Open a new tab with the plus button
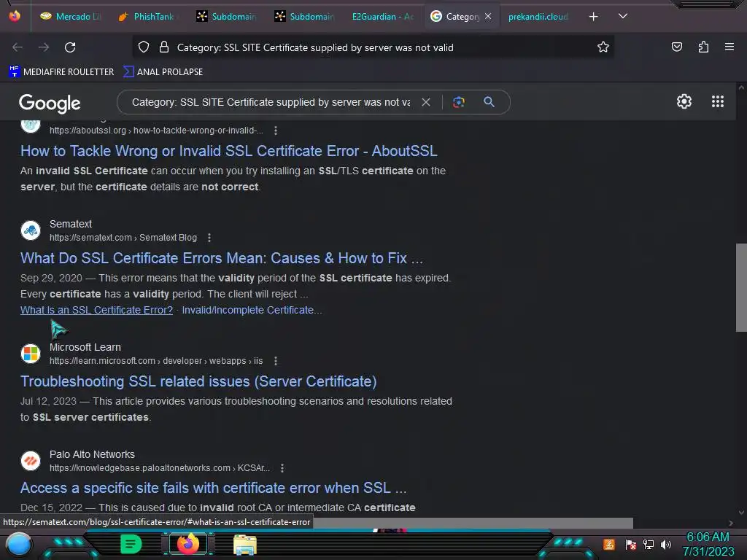 pyautogui.click(x=593, y=17)
